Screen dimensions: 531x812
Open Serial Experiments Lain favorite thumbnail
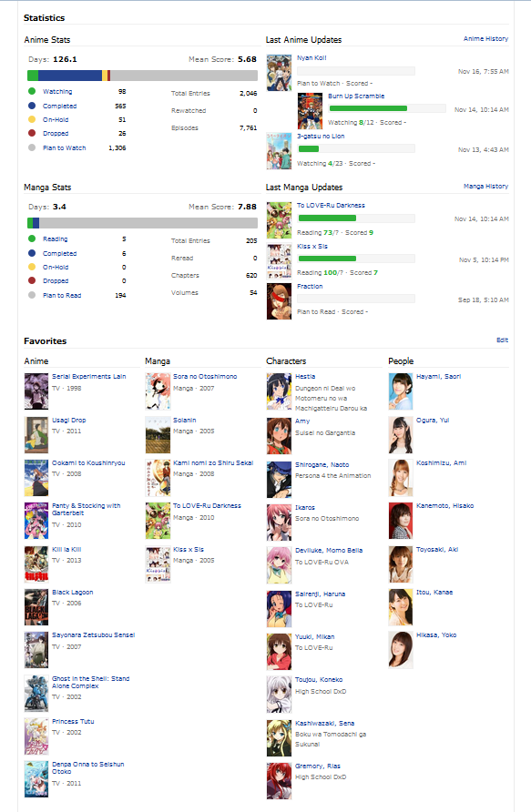[x=36, y=391]
